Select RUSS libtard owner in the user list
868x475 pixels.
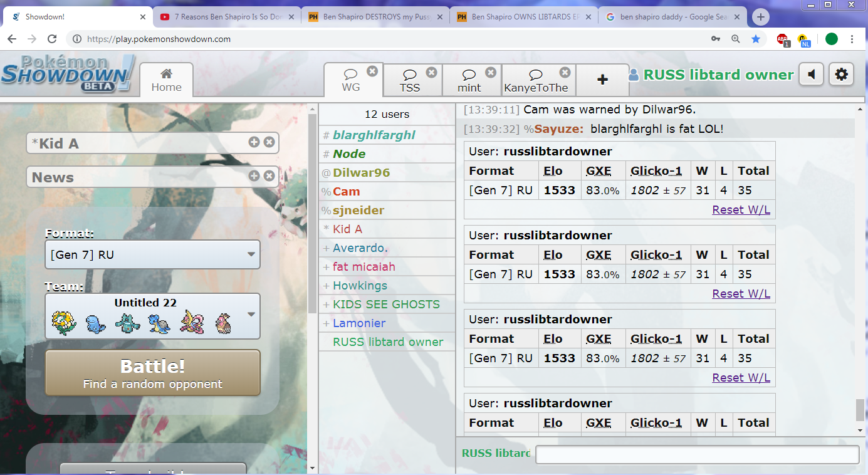point(387,342)
